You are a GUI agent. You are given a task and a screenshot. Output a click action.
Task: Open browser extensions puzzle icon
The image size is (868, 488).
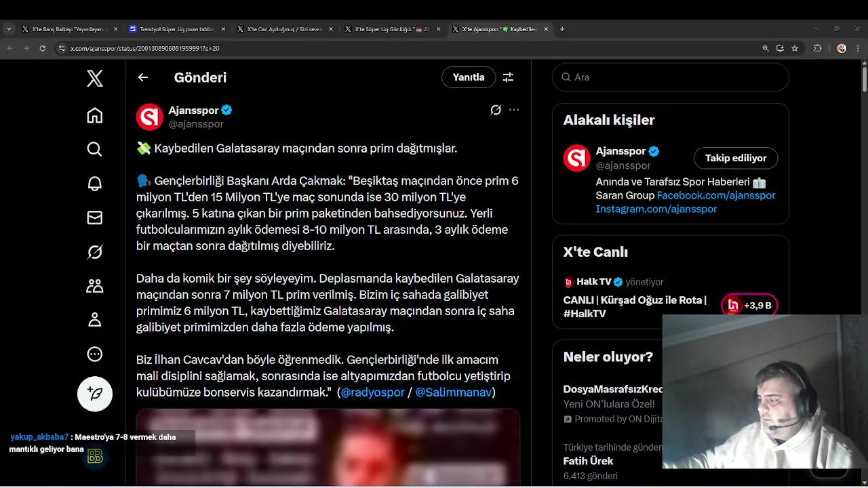tap(817, 48)
